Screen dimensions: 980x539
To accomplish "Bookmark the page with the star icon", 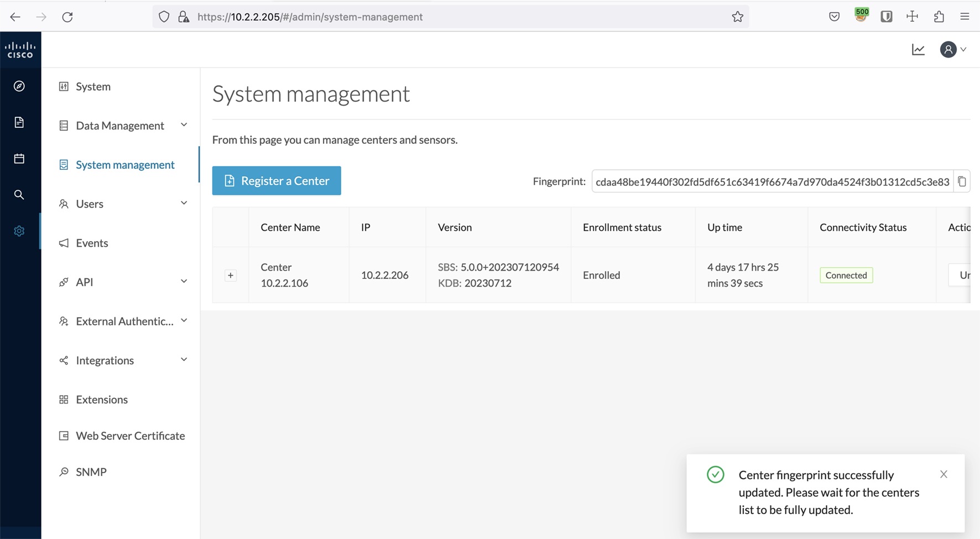I will pos(738,17).
